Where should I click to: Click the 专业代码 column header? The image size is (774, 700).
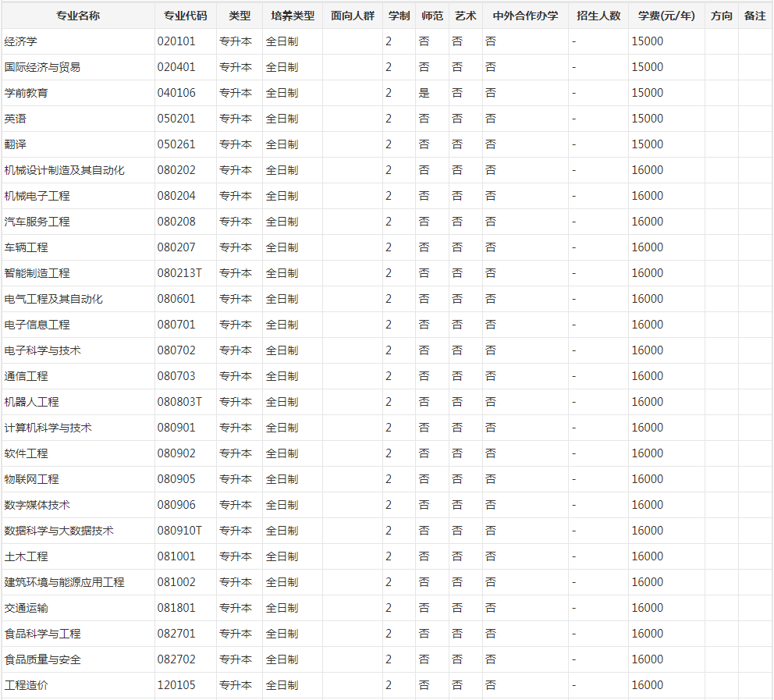(186, 16)
